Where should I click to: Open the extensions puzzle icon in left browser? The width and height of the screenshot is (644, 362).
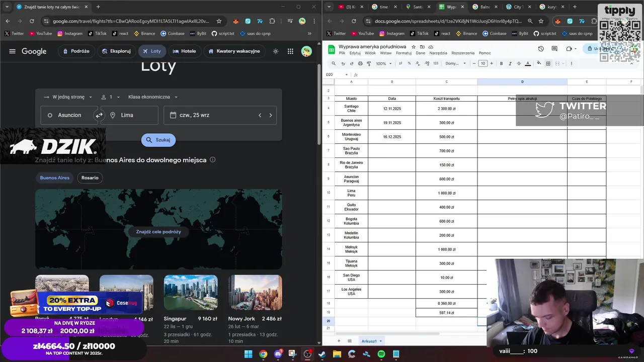272,21
